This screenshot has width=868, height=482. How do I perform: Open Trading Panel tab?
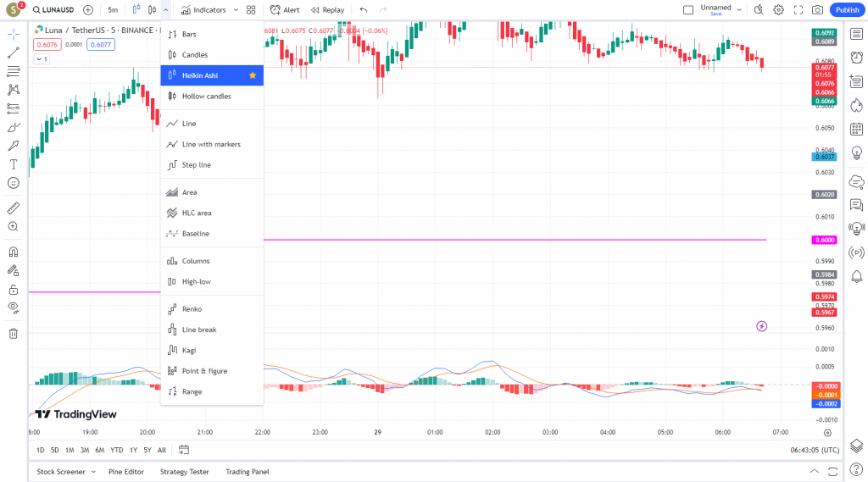(247, 472)
